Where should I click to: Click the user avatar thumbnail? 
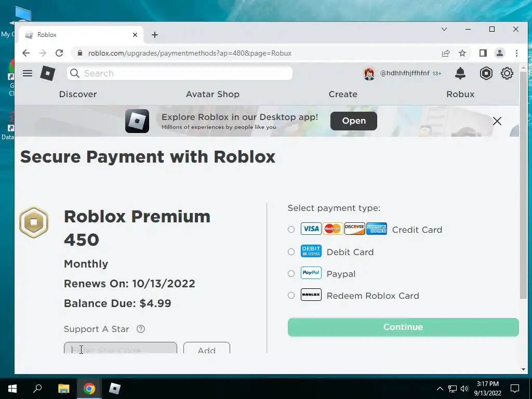[x=369, y=73]
